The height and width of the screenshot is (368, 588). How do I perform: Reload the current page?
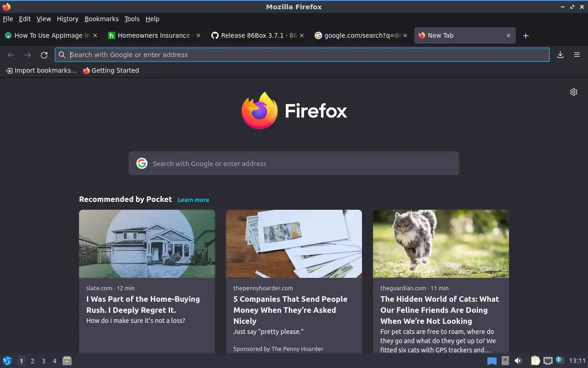[44, 55]
